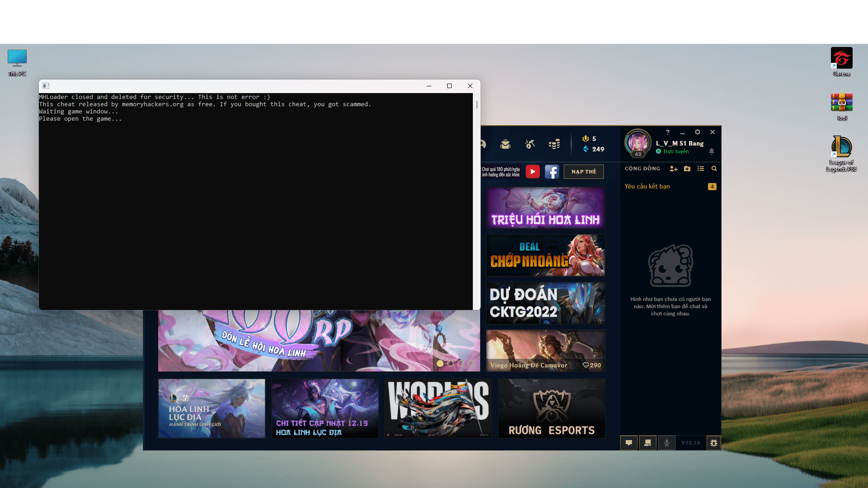Click the Đón Lễ Hội Hoa Linh banner

tap(319, 341)
